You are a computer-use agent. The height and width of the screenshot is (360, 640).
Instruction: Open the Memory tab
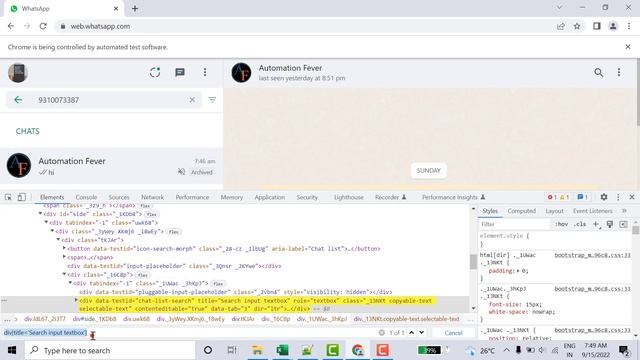click(x=231, y=197)
